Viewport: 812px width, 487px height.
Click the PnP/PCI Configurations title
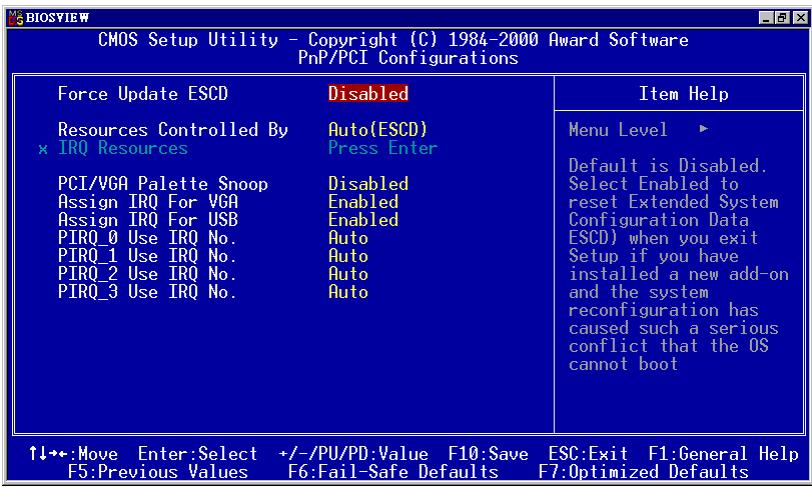click(x=408, y=58)
